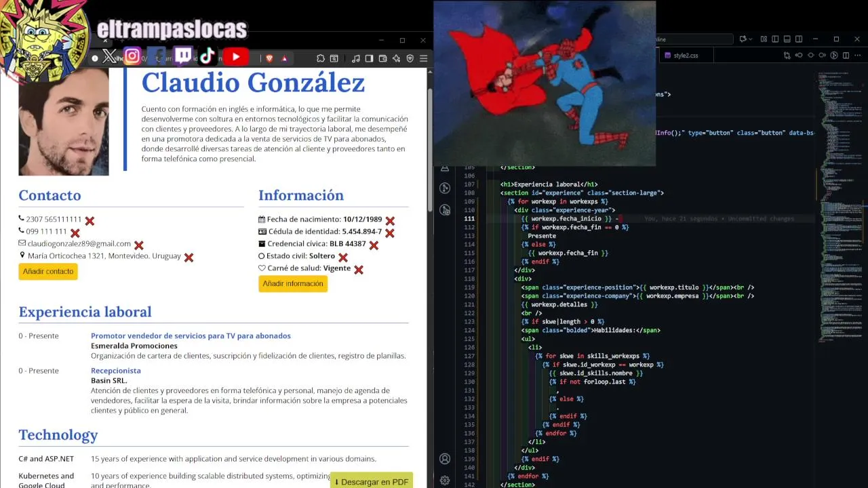View site information icon in address bar

(x=95, y=58)
